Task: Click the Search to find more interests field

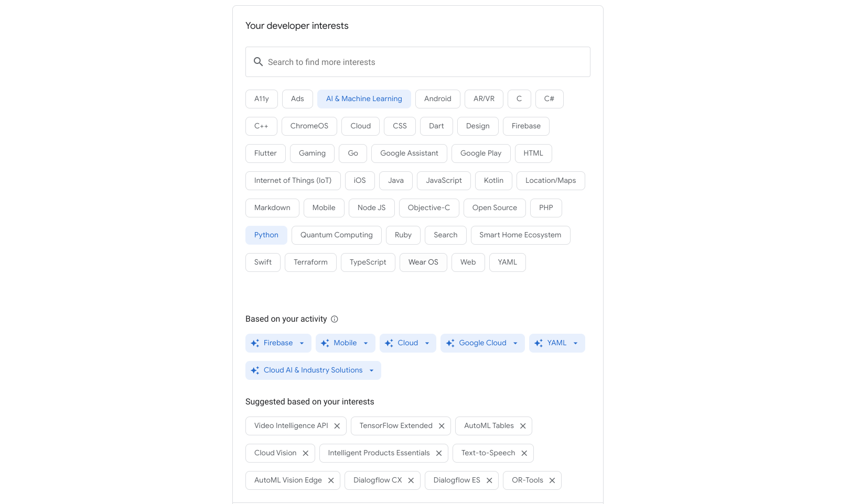Action: (x=417, y=61)
